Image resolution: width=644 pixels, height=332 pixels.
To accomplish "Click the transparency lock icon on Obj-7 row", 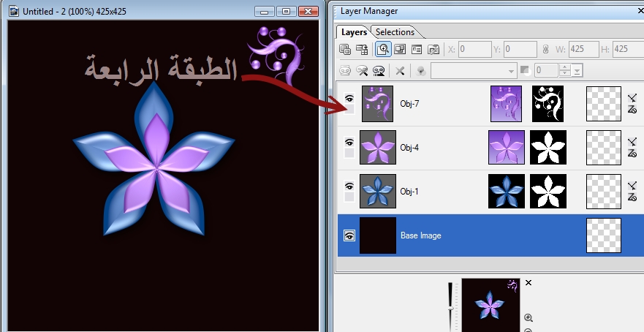I will click(633, 110).
